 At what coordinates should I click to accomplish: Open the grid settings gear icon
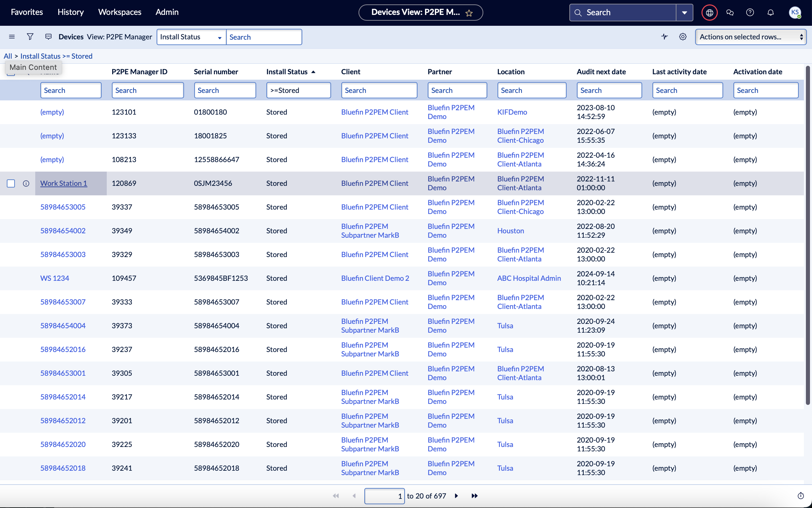683,37
